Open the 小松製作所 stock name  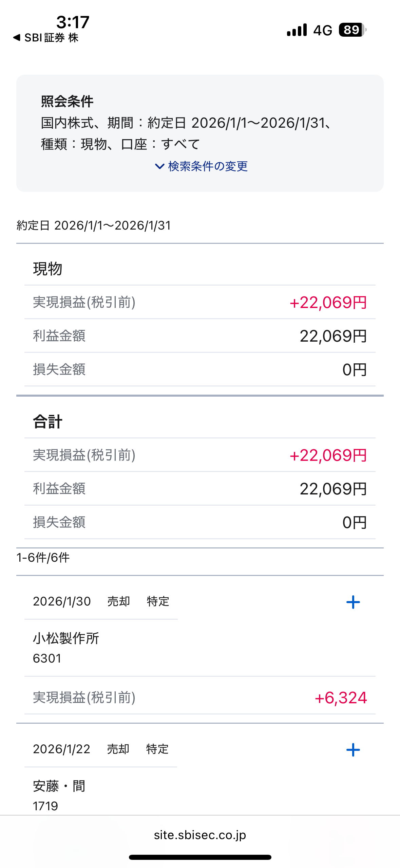[66, 638]
